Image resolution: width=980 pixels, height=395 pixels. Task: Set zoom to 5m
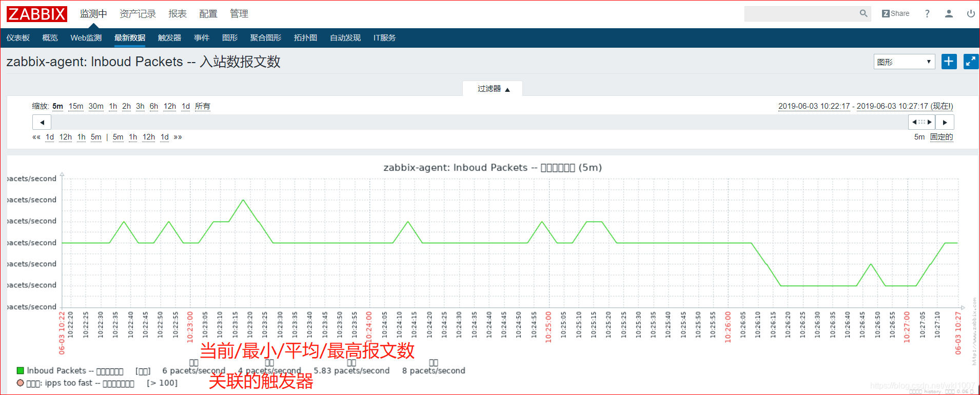(57, 106)
